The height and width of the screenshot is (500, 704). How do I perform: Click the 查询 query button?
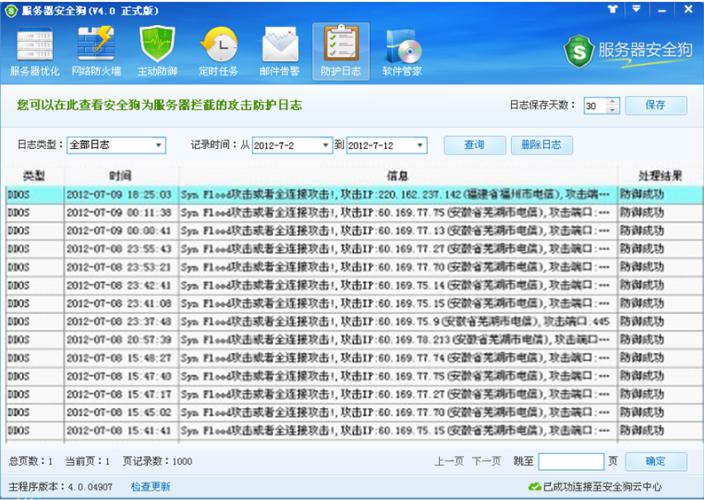[473, 145]
